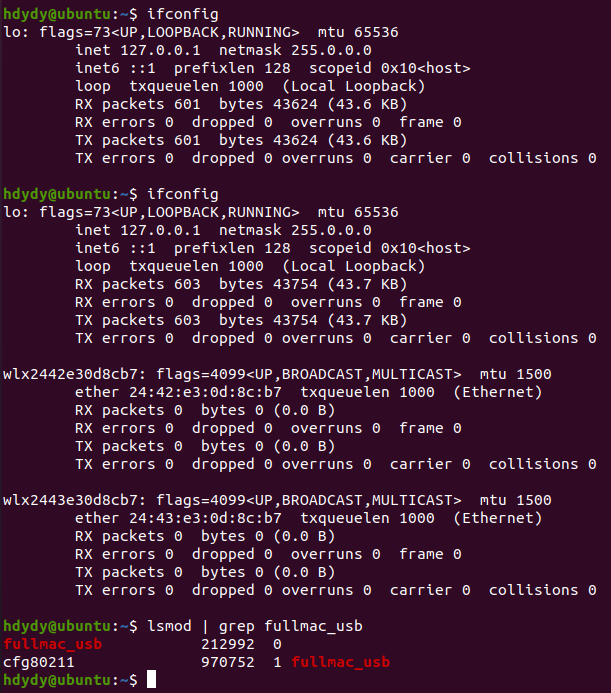Click the module size 970752

tap(227, 662)
